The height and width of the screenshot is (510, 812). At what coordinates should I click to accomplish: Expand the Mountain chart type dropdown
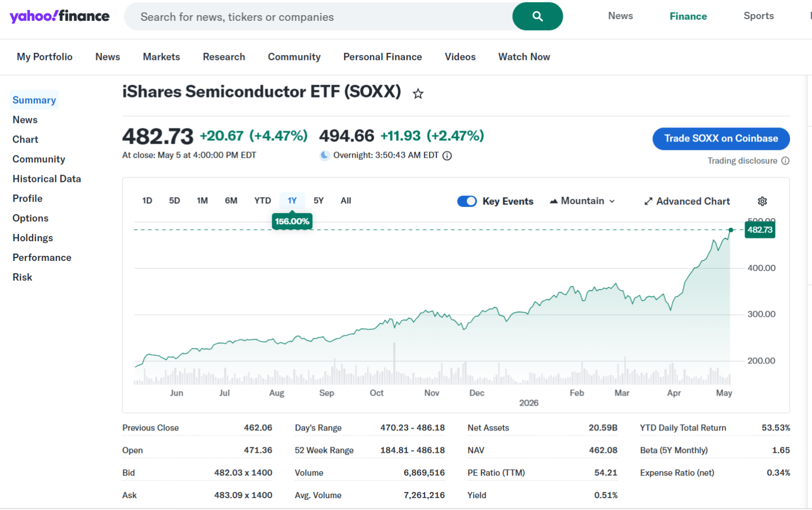coord(582,201)
